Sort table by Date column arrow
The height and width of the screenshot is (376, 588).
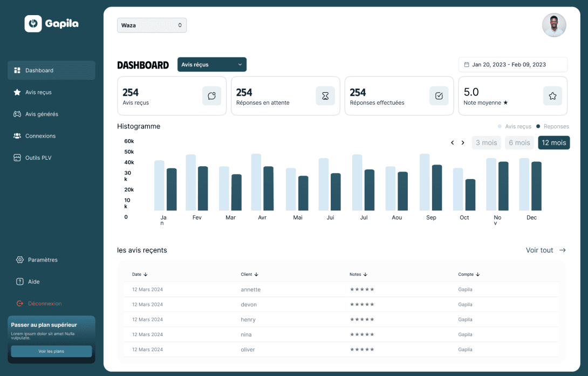coord(146,275)
